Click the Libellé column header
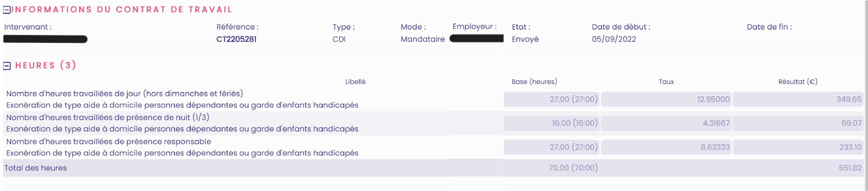Viewport: 868px width, 191px height. [355, 82]
